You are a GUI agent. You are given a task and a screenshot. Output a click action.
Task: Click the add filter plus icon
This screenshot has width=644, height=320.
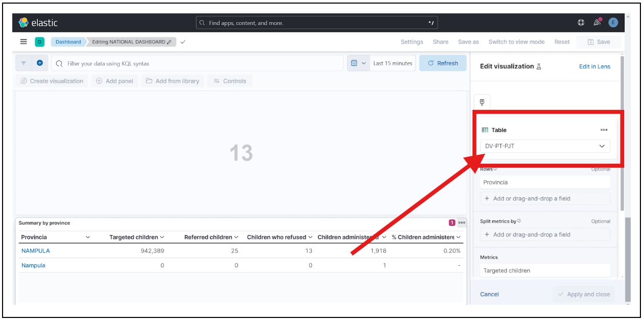[40, 63]
